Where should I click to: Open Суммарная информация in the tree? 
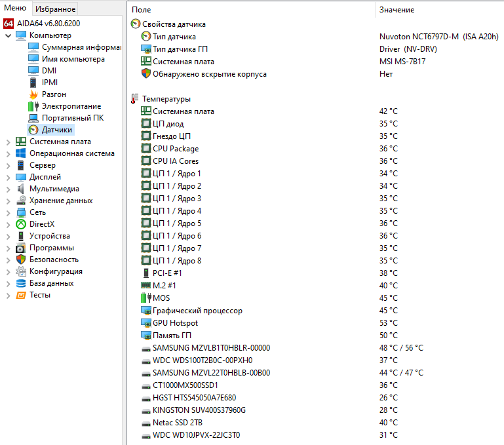tap(82, 47)
